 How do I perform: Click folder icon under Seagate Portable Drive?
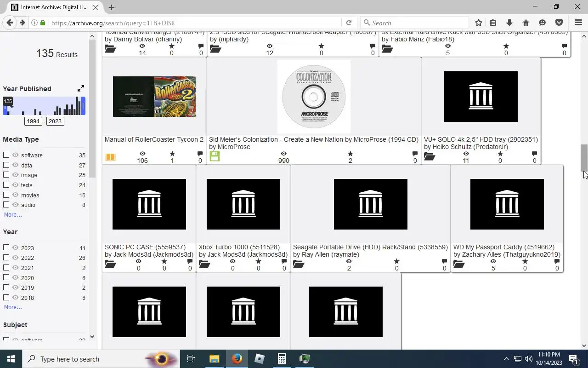[299, 264]
